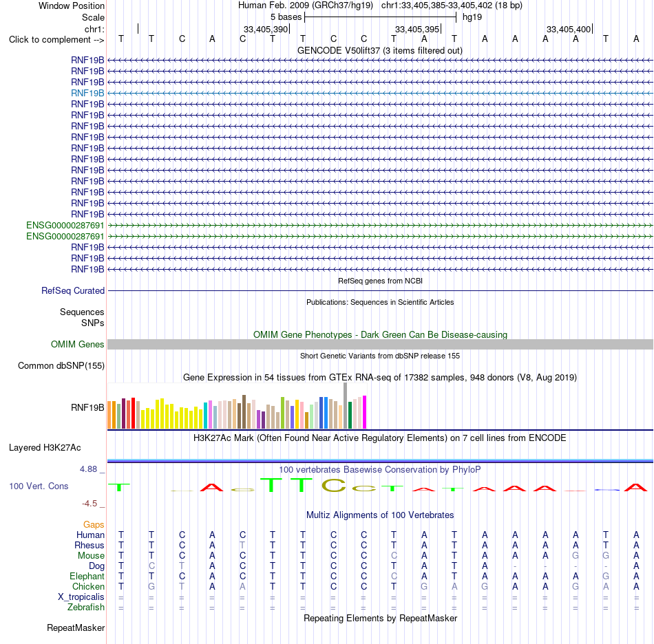Screen dimensions: 654x644
Task: Open GENCODE V50lift37 track title
Action: pos(379,50)
